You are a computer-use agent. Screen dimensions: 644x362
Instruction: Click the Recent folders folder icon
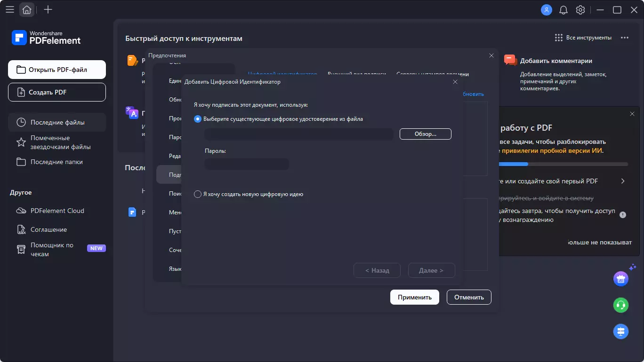21,162
